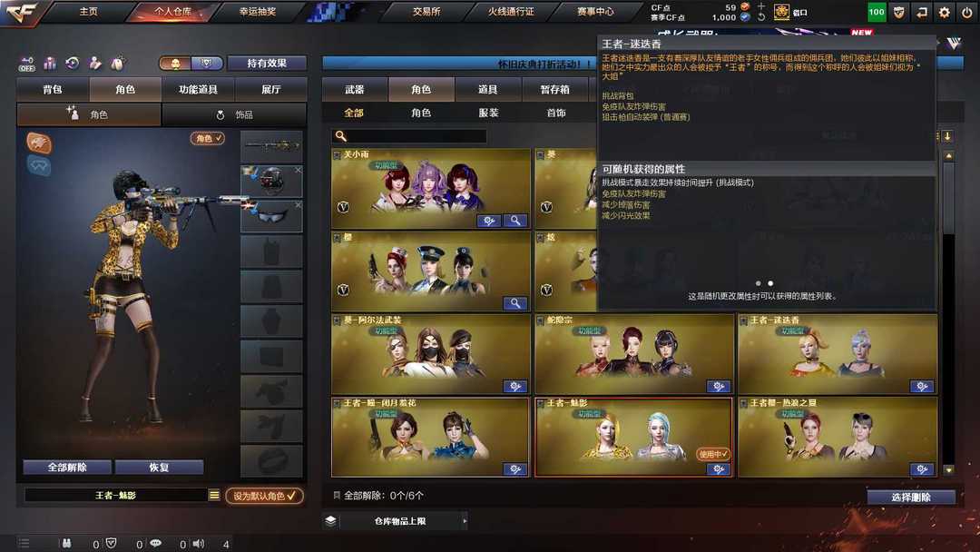Click the refresh CF points icon
This screenshot has height=552, width=980.
760,17
